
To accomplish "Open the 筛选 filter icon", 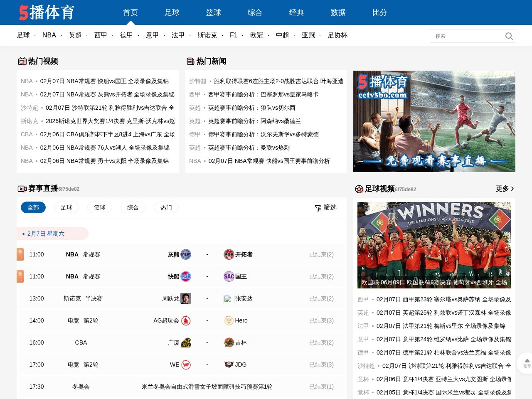I will pos(318,208).
